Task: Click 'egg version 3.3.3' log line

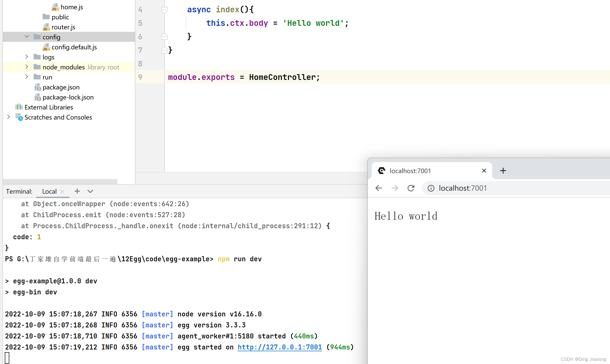Action: [x=212, y=325]
